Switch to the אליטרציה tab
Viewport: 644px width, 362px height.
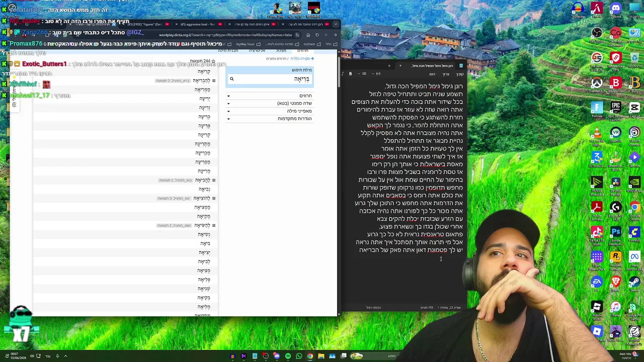click(x=257, y=51)
